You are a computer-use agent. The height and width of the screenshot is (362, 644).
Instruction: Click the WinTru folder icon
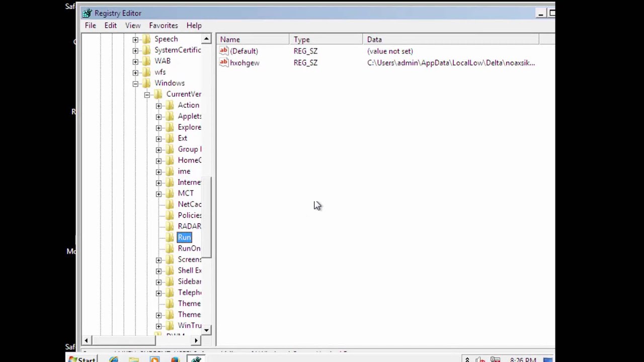coord(170,325)
